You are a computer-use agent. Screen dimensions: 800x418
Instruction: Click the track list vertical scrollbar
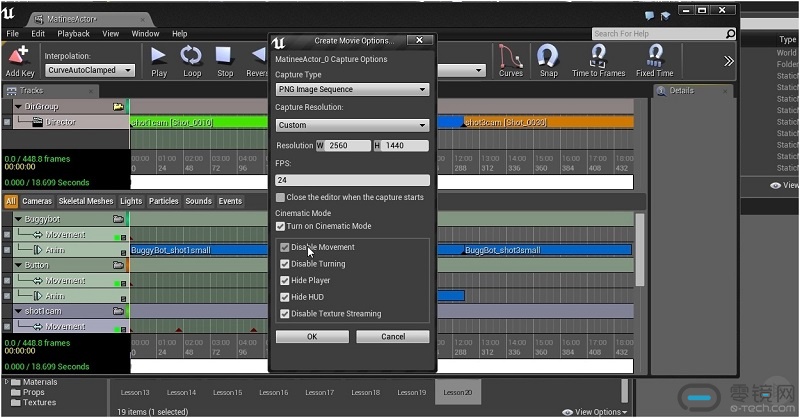(x=640, y=250)
